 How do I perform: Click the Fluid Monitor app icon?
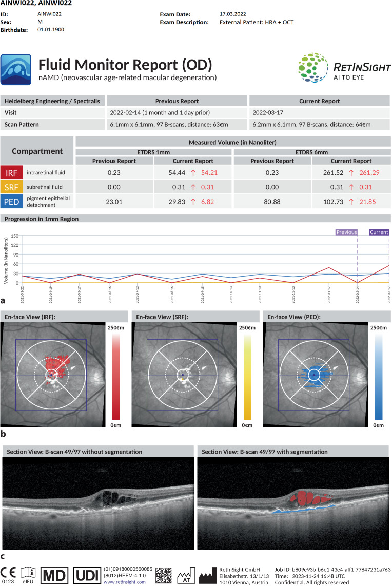click(x=16, y=69)
